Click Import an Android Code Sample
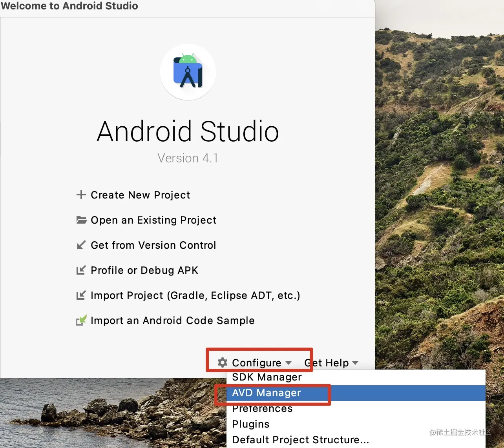The width and height of the screenshot is (504, 448). tap(173, 321)
